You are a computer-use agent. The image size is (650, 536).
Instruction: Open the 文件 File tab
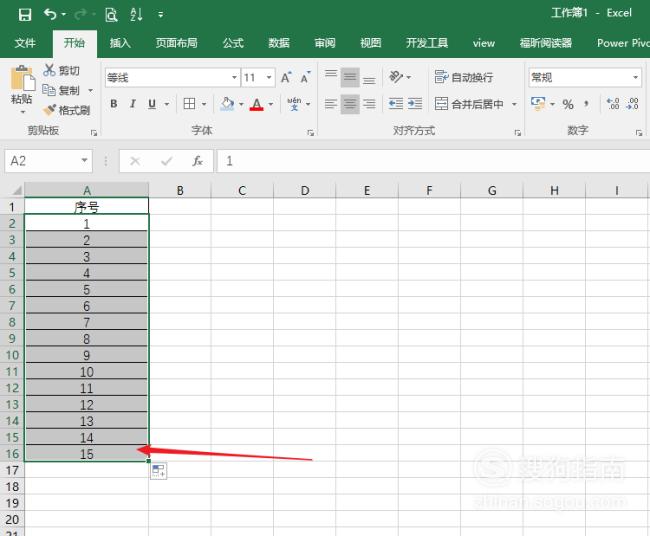[x=25, y=43]
